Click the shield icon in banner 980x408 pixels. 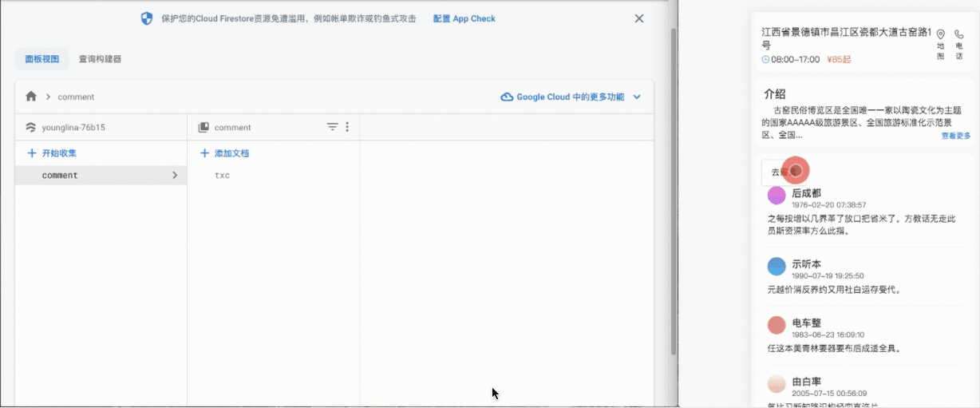click(147, 18)
